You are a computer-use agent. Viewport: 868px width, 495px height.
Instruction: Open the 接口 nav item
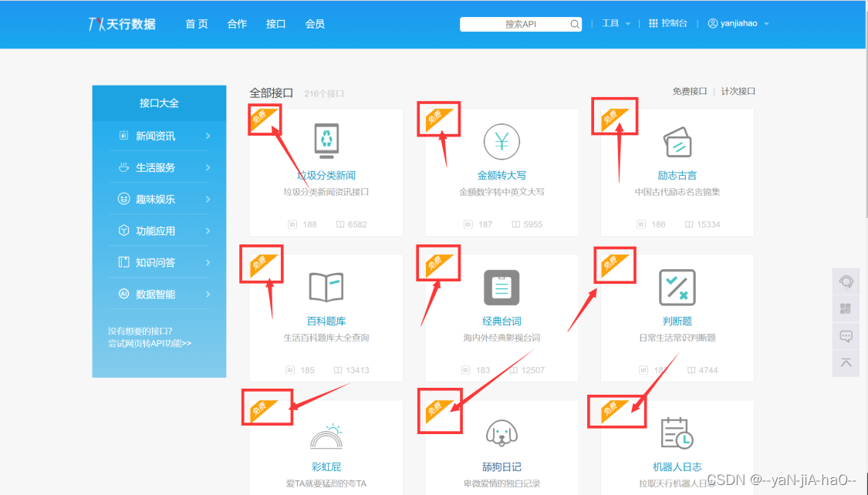tap(275, 24)
